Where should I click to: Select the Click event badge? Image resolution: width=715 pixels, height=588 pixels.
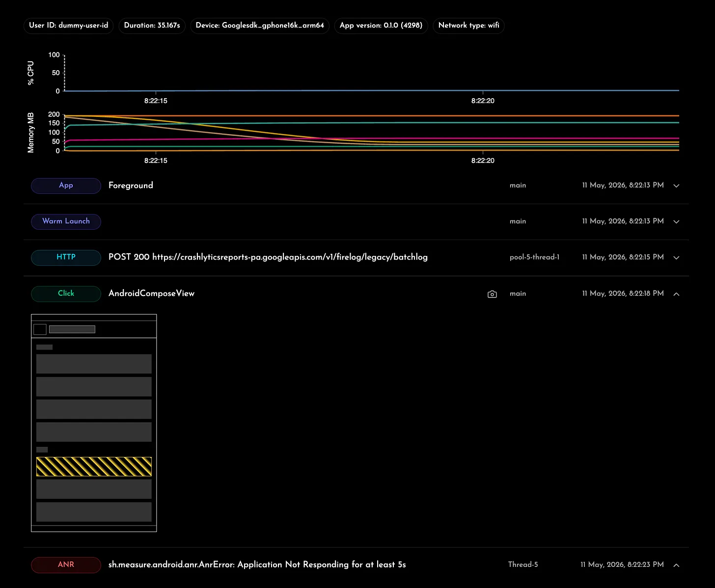click(66, 294)
